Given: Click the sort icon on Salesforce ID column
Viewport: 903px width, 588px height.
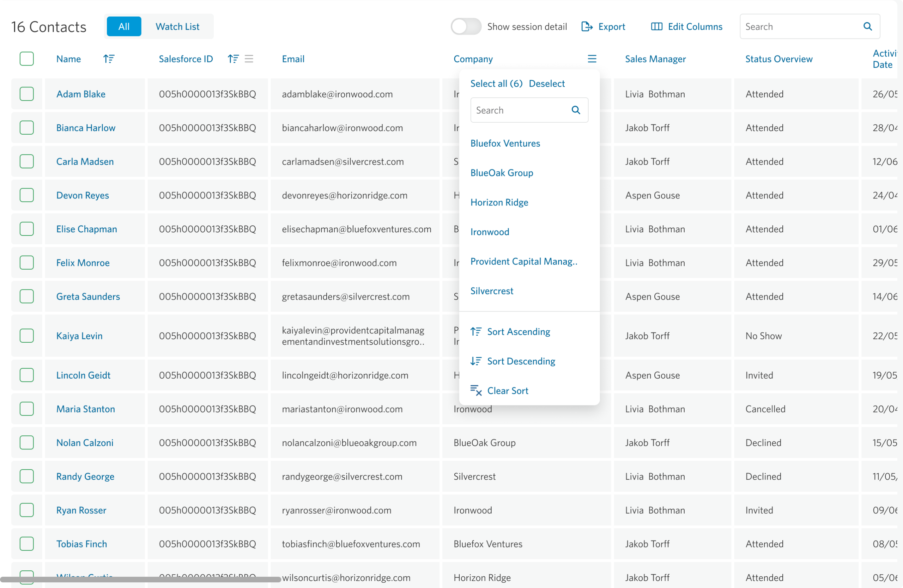Looking at the screenshot, I should coord(233,59).
